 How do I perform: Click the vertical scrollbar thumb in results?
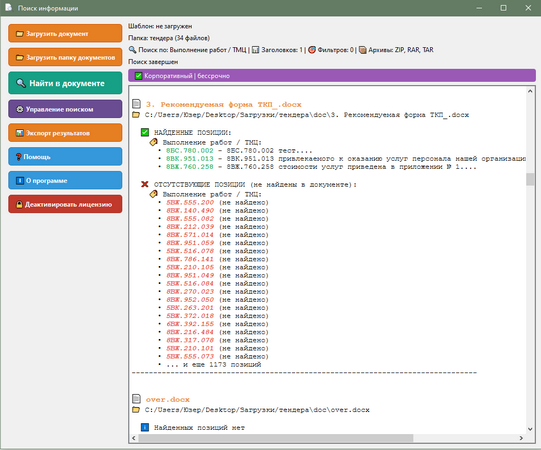coord(530,179)
